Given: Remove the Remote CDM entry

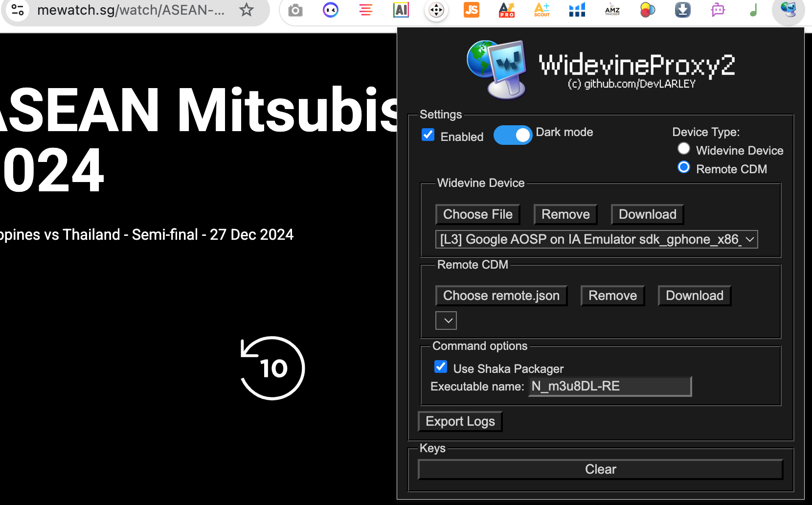Looking at the screenshot, I should tap(612, 296).
